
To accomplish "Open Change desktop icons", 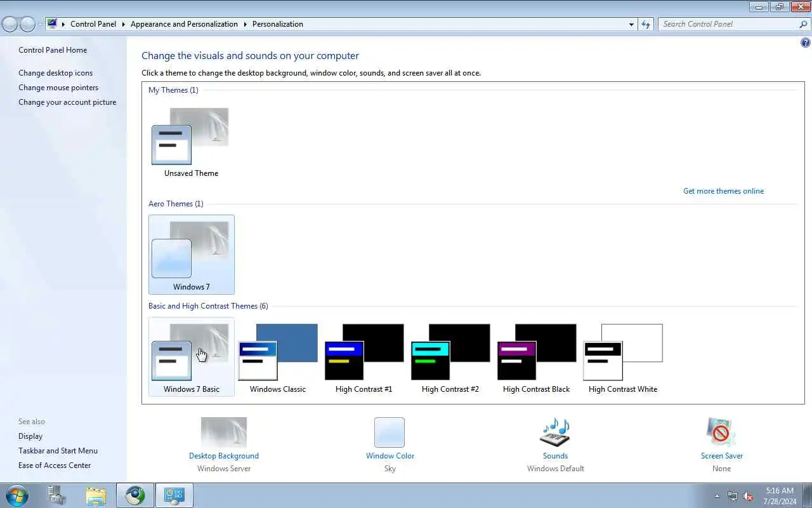I will coord(55,73).
